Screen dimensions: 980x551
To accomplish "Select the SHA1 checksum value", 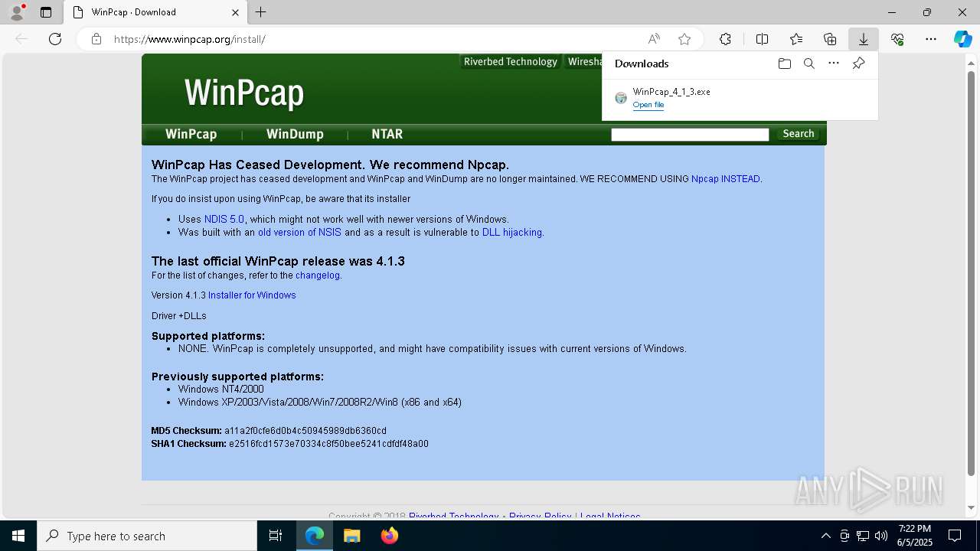I will coord(328,444).
